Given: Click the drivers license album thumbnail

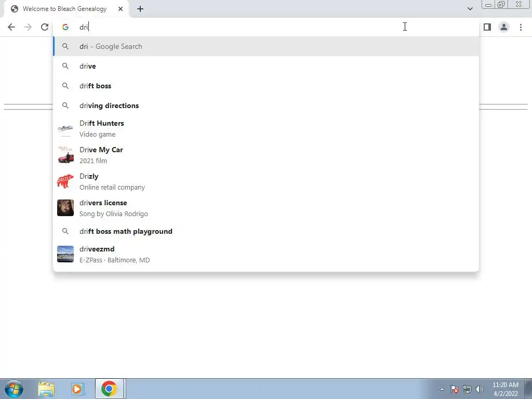Looking at the screenshot, I should (65, 208).
